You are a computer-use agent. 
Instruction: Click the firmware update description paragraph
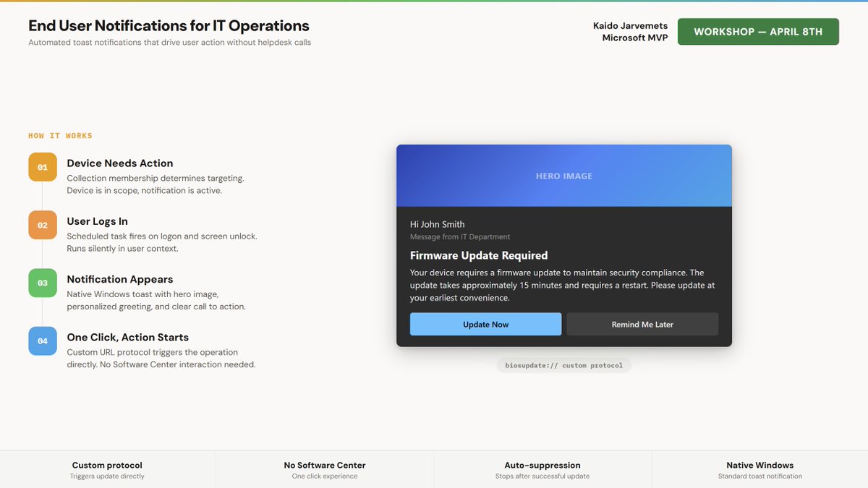pos(562,285)
